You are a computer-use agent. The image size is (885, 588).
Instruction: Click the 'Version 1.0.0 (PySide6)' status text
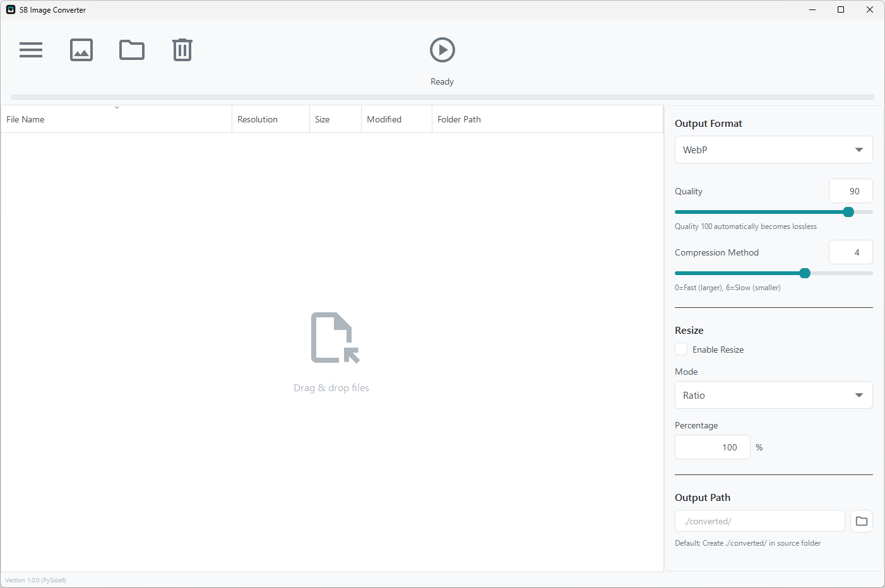point(36,580)
